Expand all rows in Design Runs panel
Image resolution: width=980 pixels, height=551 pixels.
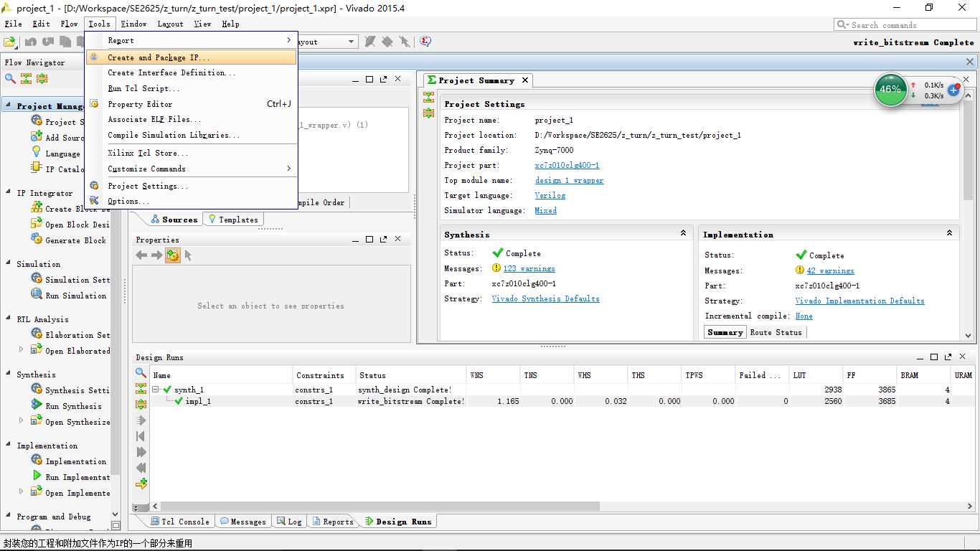pyautogui.click(x=141, y=405)
